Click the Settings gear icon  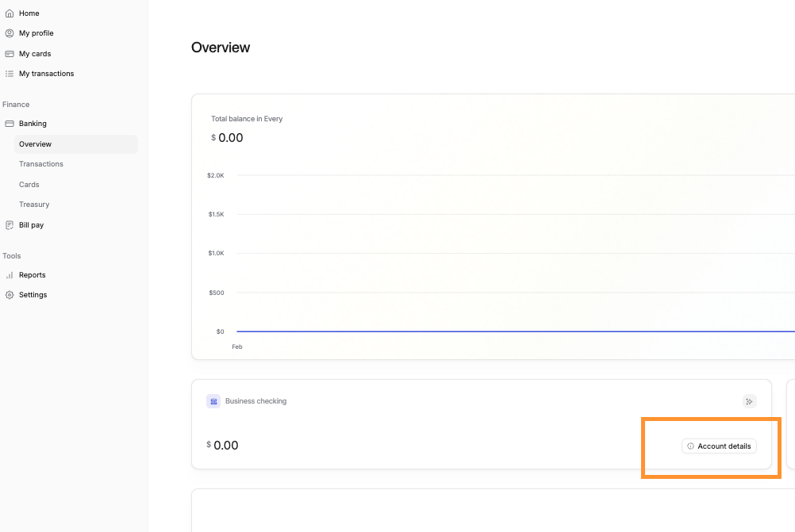pos(10,295)
